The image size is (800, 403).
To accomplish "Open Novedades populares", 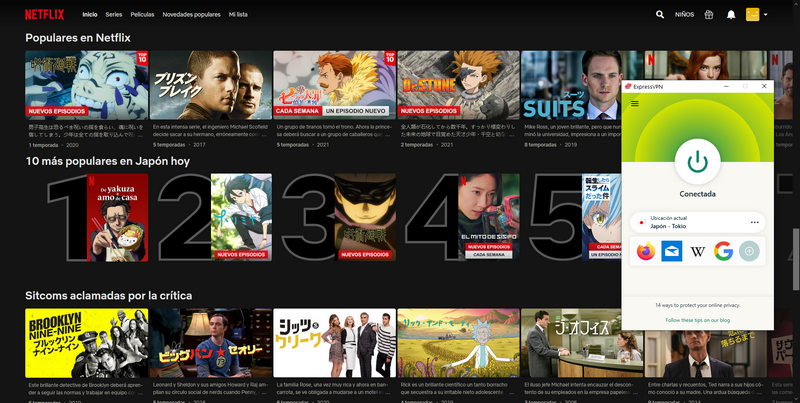I will [191, 15].
